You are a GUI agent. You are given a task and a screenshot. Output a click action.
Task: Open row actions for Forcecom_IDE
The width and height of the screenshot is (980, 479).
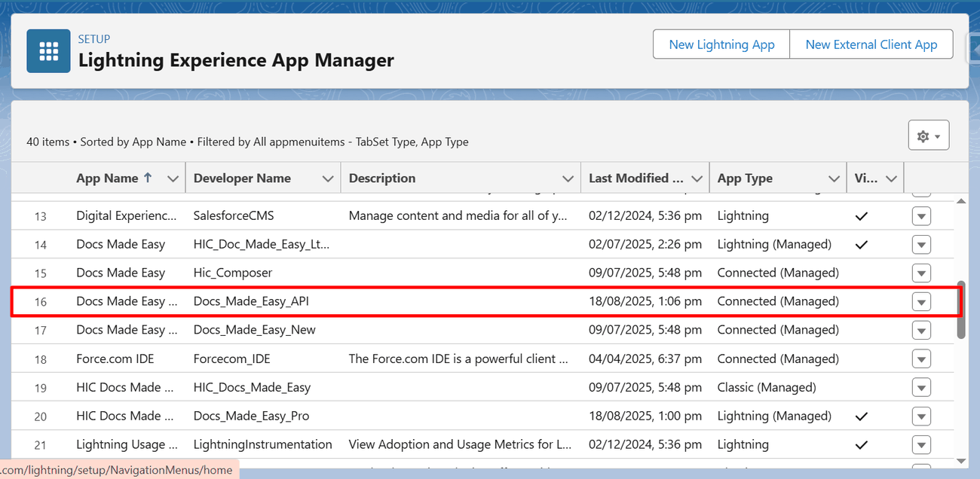click(x=921, y=359)
